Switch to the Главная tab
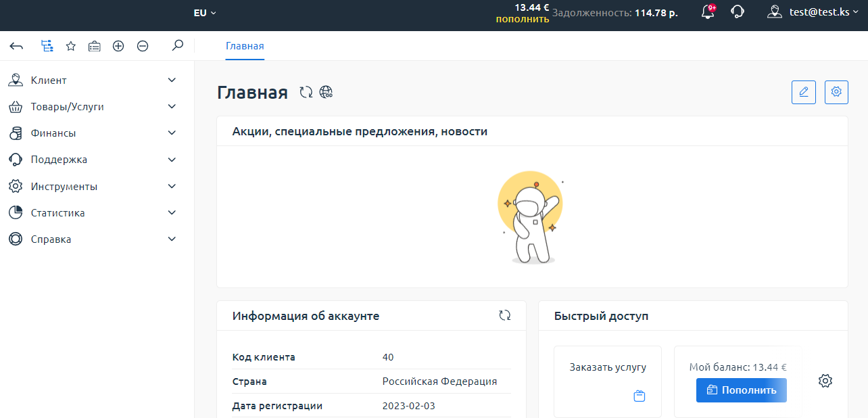868x418 pixels. [x=245, y=47]
